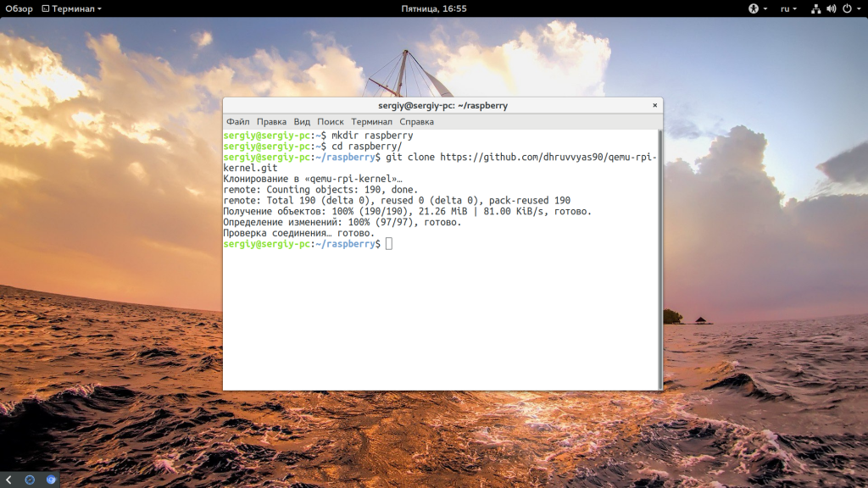Open the Поиск menu
868x488 pixels.
tap(331, 122)
